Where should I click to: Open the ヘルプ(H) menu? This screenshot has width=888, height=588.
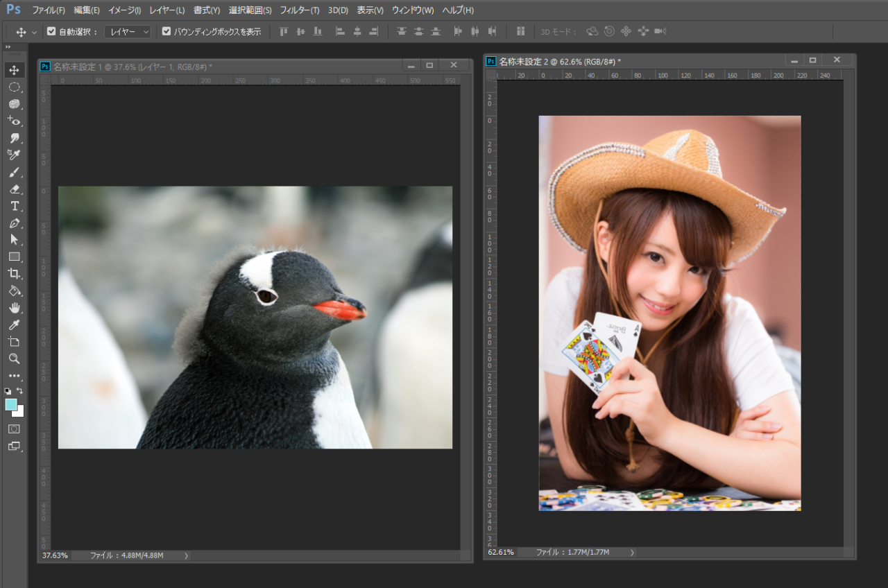click(458, 10)
